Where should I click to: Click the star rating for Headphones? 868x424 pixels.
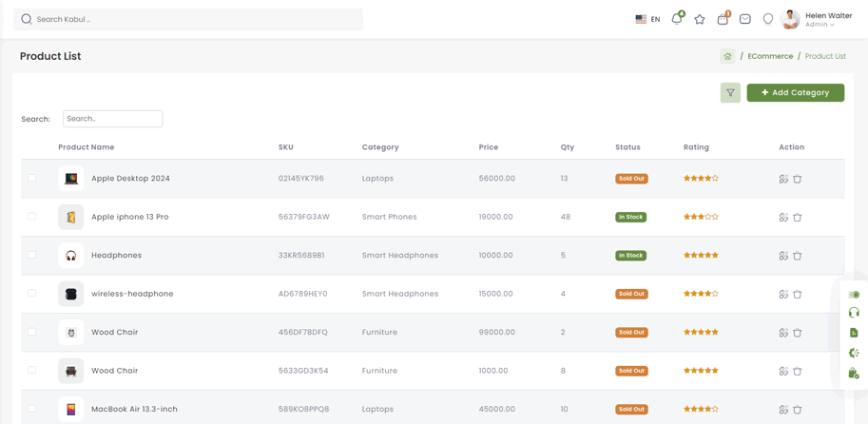[701, 255]
